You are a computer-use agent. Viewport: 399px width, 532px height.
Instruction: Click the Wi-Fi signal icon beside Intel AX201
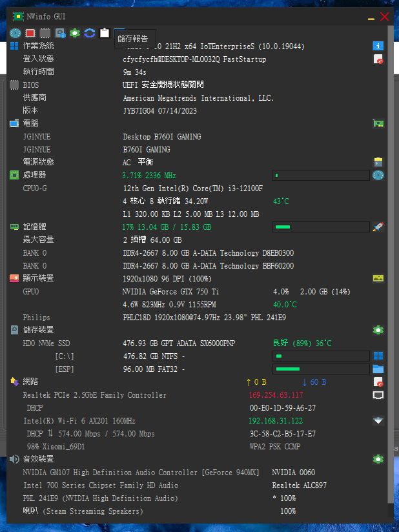click(378, 421)
